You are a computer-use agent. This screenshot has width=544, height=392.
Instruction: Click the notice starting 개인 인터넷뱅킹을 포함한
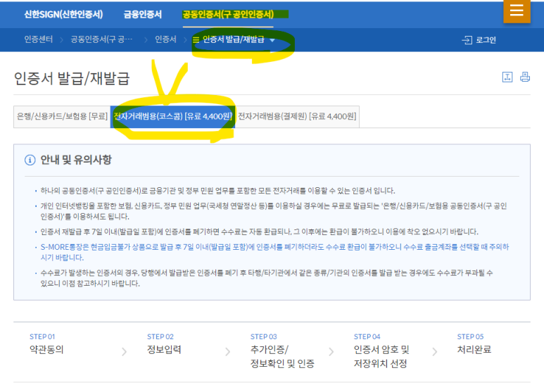(x=273, y=211)
